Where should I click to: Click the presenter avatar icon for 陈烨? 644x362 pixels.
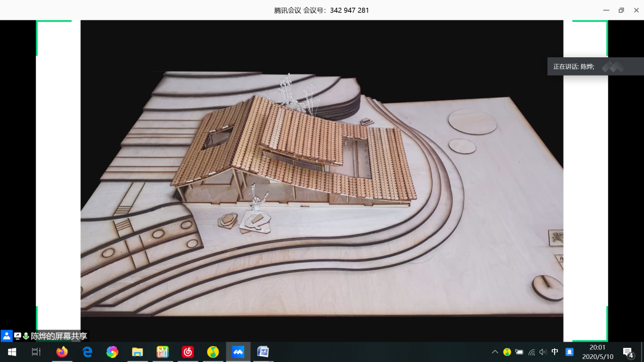click(x=7, y=336)
